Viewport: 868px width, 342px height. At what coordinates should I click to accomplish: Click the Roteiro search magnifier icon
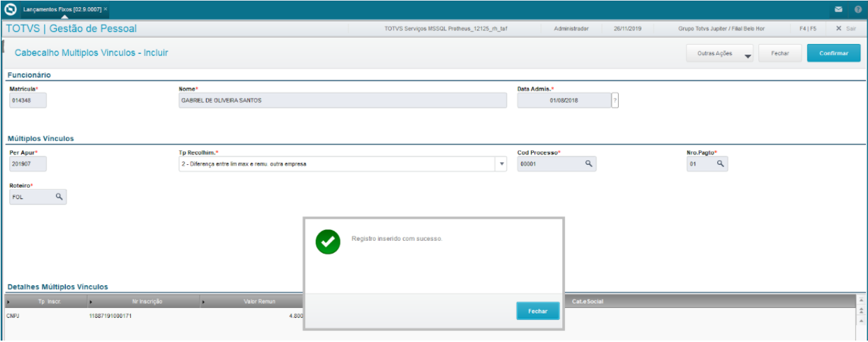coord(59,197)
